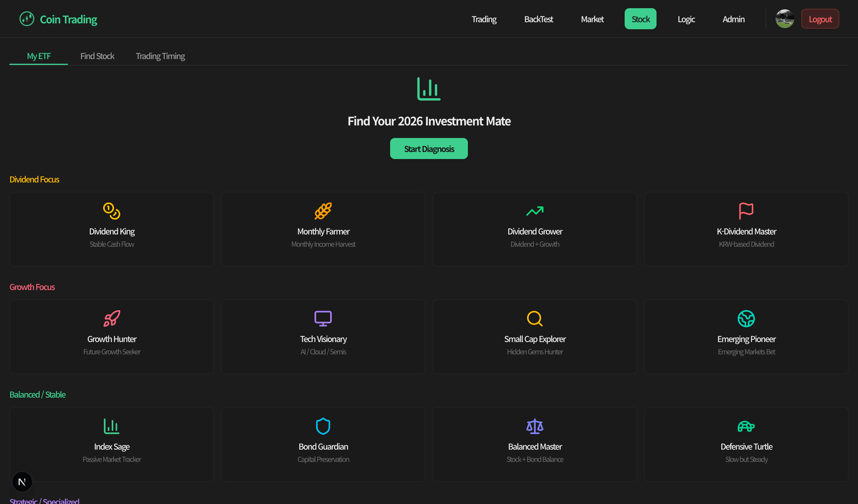The height and width of the screenshot is (504, 858).
Task: Click the Dividend Grower trending-up icon
Action: pos(535,211)
